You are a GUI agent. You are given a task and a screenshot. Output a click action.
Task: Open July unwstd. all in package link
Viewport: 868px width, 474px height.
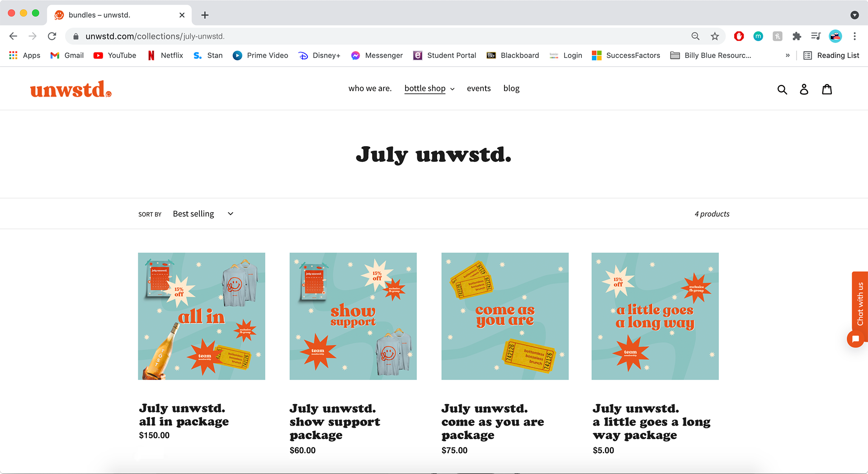click(184, 415)
